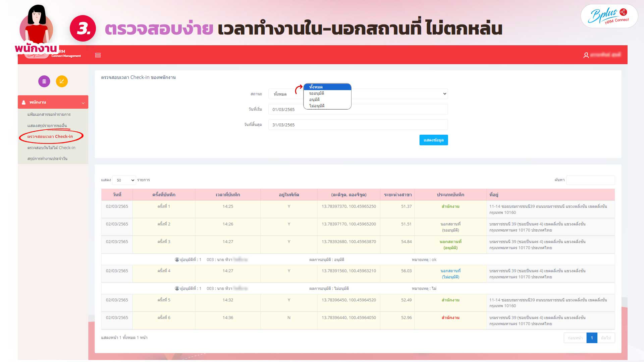Screen dimensions: 644x362
Task: Click the approver person icon under row 4
Action: pyautogui.click(x=177, y=288)
